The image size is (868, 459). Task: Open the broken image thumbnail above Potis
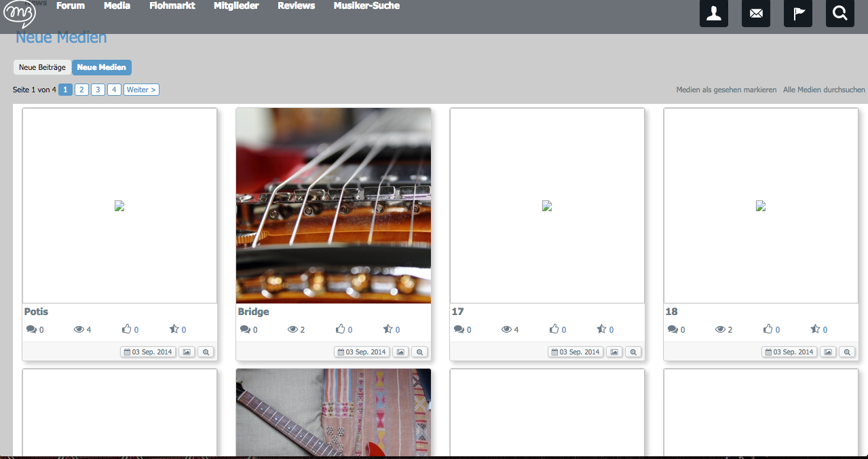tap(119, 206)
